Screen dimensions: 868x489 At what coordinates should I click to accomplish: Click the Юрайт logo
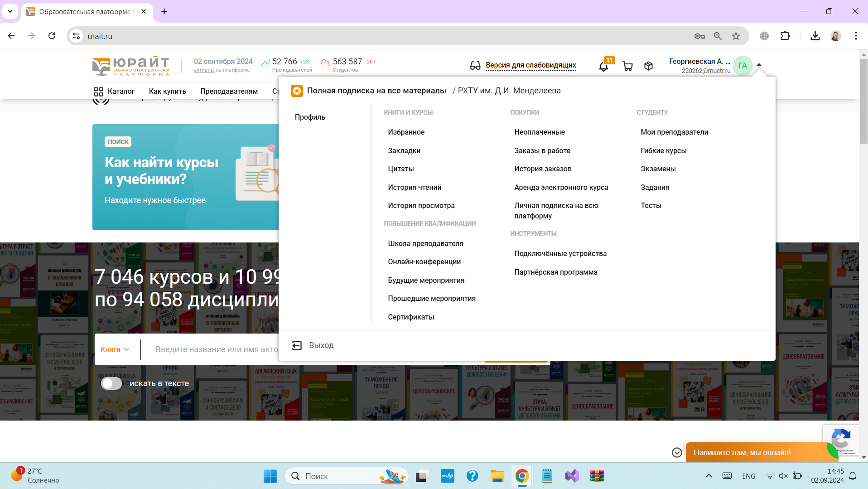[130, 66]
